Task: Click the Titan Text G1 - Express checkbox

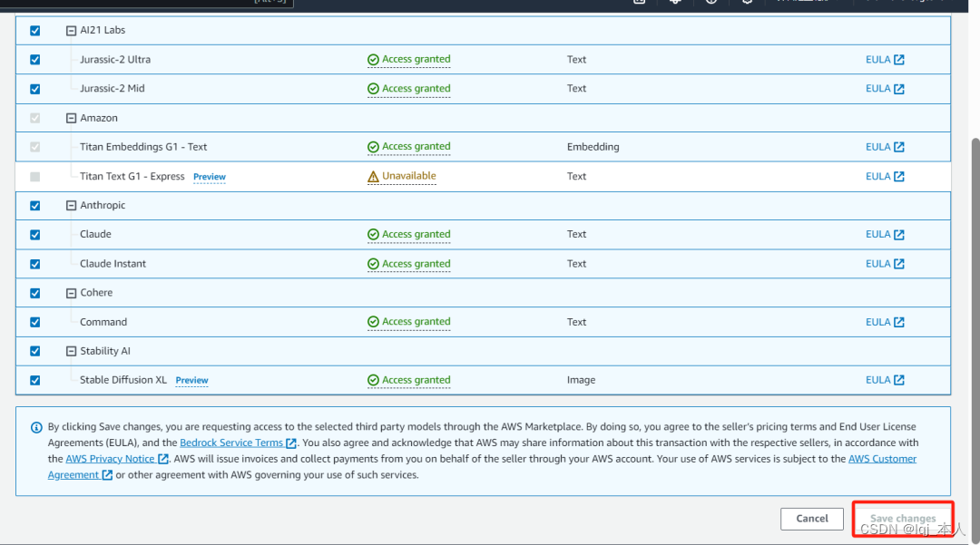Action: tap(35, 177)
